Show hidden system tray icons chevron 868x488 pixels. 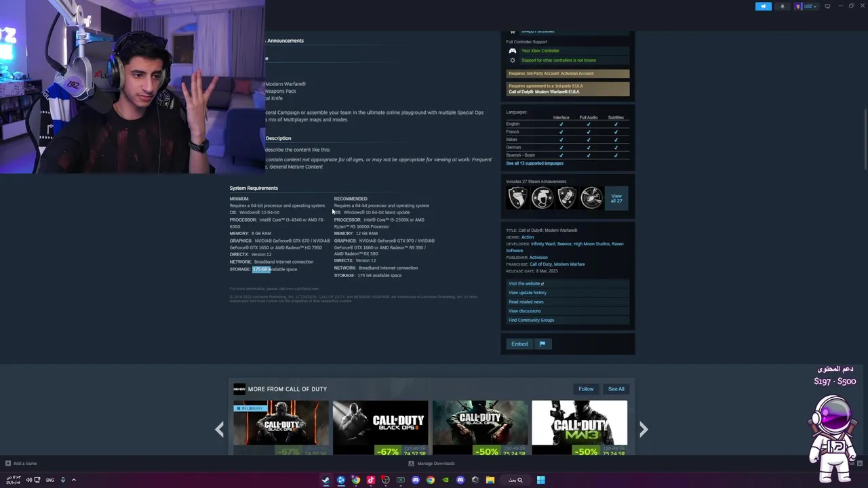74,480
